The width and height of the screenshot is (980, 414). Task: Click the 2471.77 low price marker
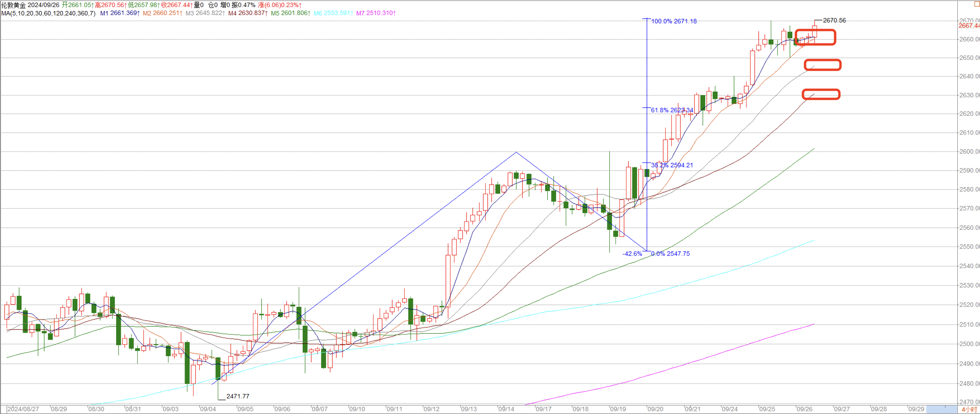pos(238,396)
